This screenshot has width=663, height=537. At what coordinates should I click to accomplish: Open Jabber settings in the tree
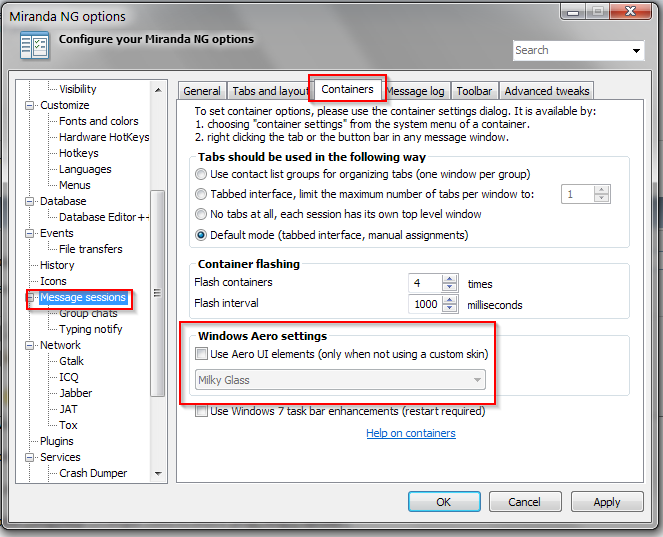click(76, 393)
